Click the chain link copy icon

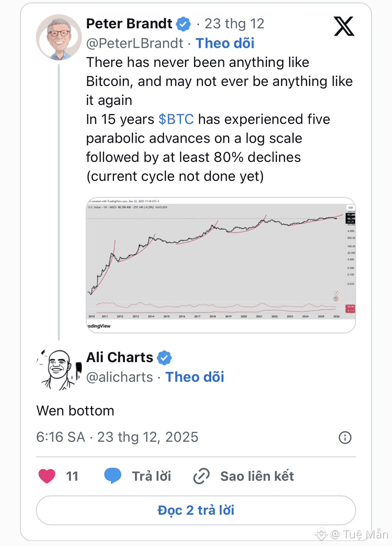pyautogui.click(x=202, y=476)
